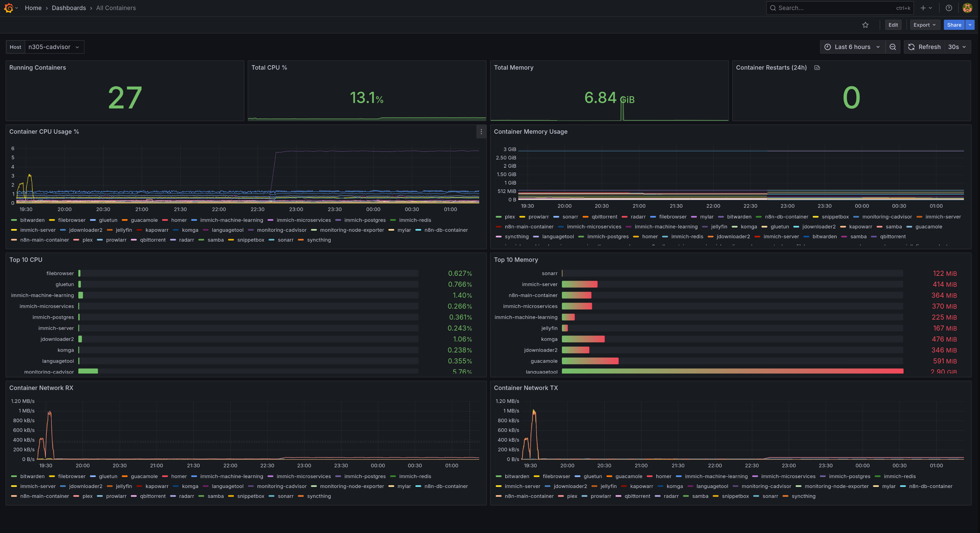The height and width of the screenshot is (533, 980).
Task: Open the help question mark icon
Action: [949, 8]
